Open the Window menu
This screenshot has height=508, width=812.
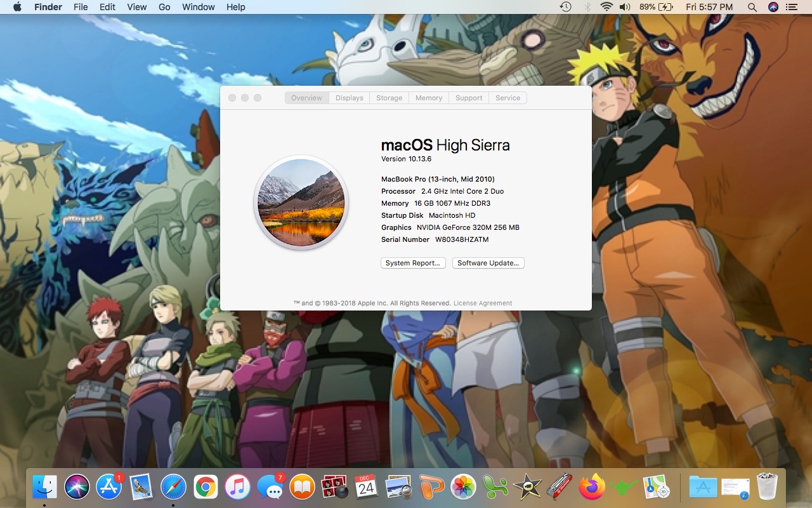click(199, 7)
